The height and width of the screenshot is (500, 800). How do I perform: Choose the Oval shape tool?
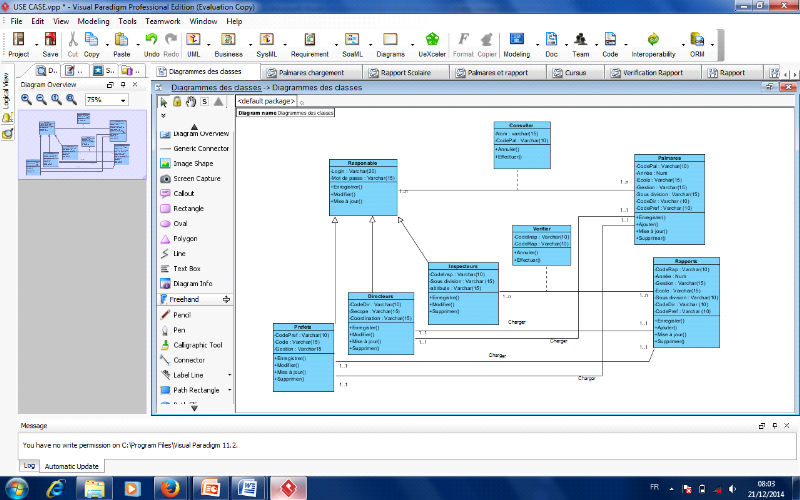pyautogui.click(x=180, y=224)
